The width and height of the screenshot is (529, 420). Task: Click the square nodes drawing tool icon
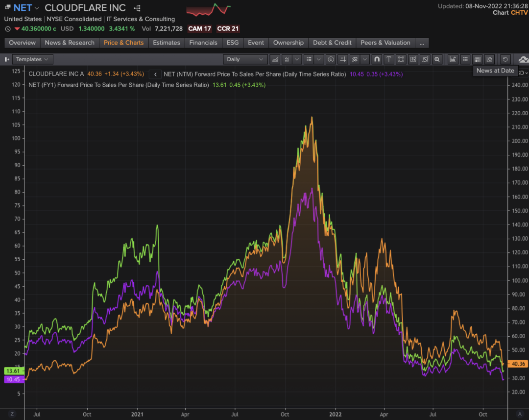click(x=401, y=59)
